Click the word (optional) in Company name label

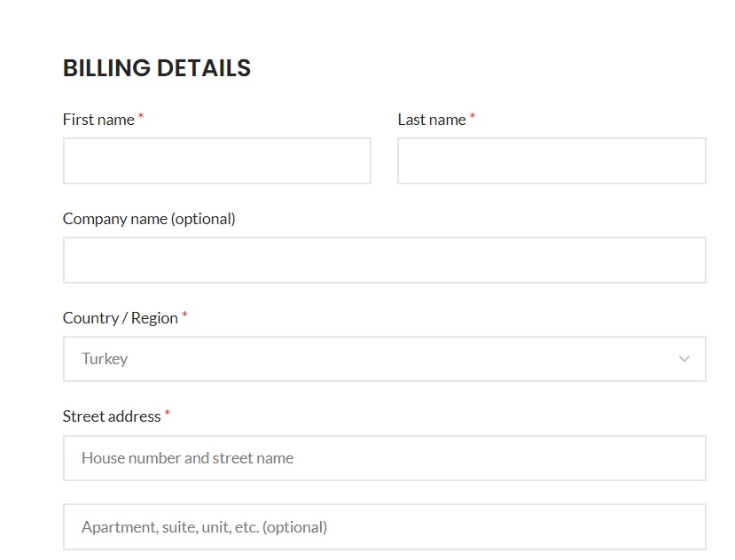click(203, 219)
